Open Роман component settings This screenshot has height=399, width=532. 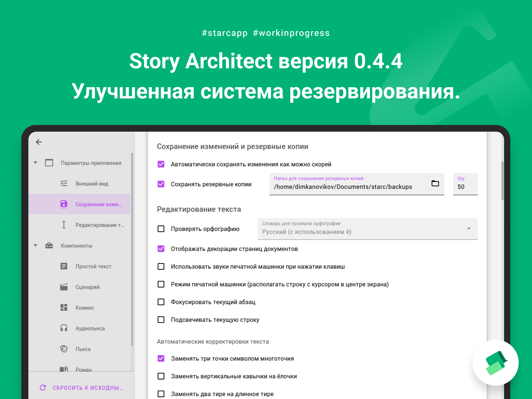pyautogui.click(x=79, y=366)
